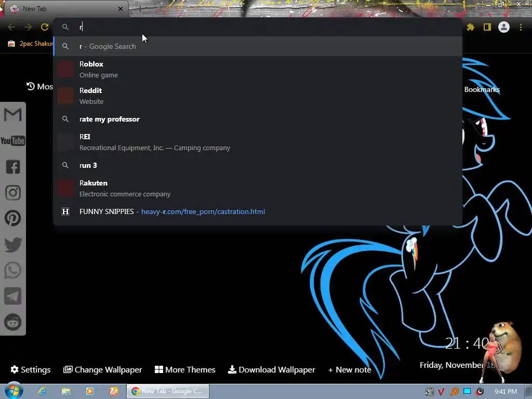Toggle the Chrome side panel icon
532x399 pixels.
(x=487, y=27)
